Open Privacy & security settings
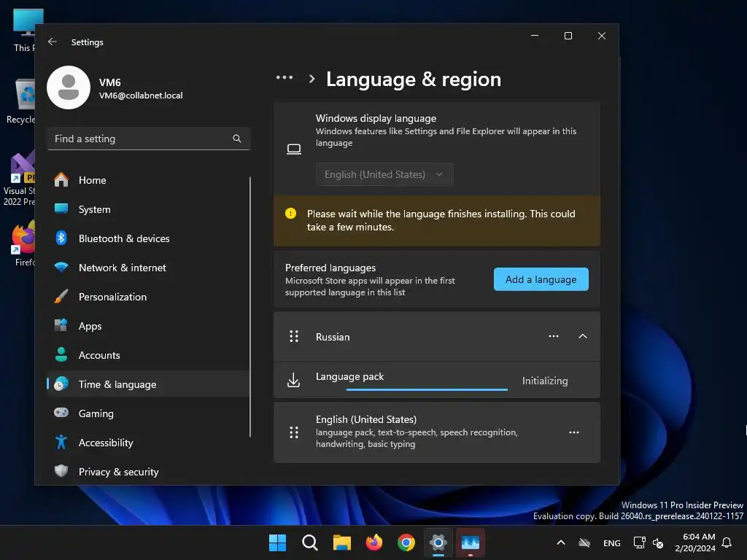 point(149,472)
